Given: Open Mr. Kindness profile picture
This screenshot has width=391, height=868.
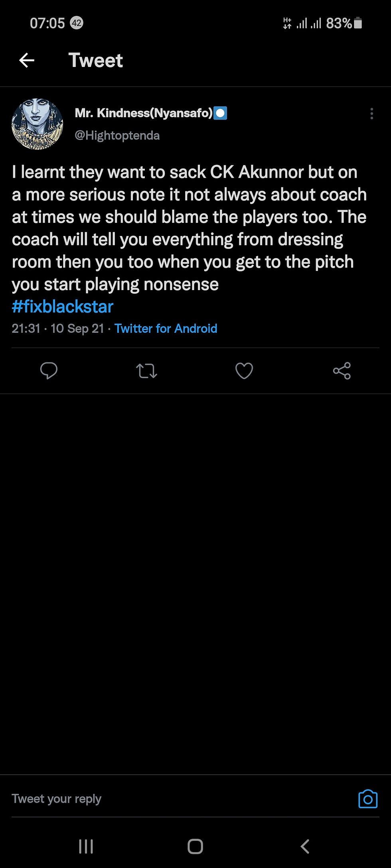Looking at the screenshot, I should pos(38,124).
